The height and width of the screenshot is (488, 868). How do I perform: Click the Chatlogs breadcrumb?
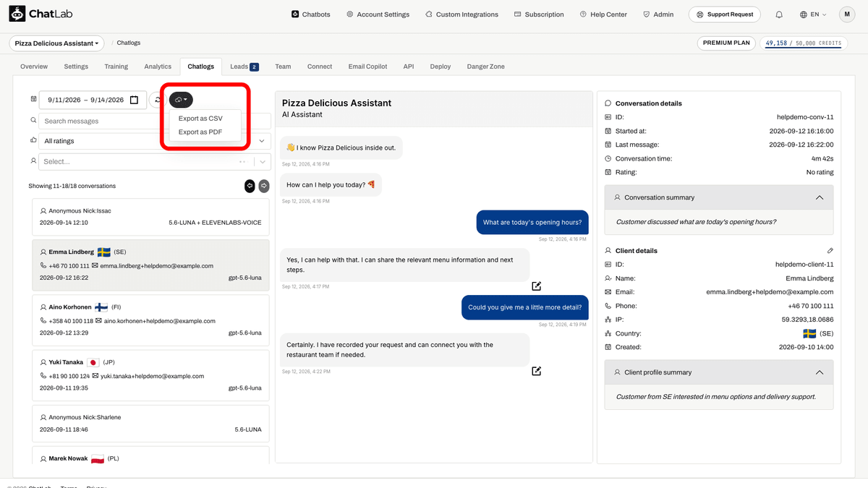pyautogui.click(x=129, y=43)
